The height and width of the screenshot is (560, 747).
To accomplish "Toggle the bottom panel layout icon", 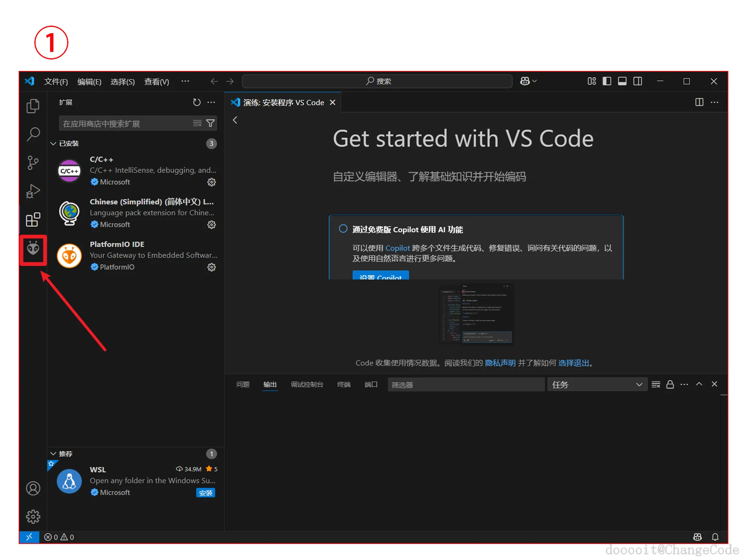I will click(622, 81).
